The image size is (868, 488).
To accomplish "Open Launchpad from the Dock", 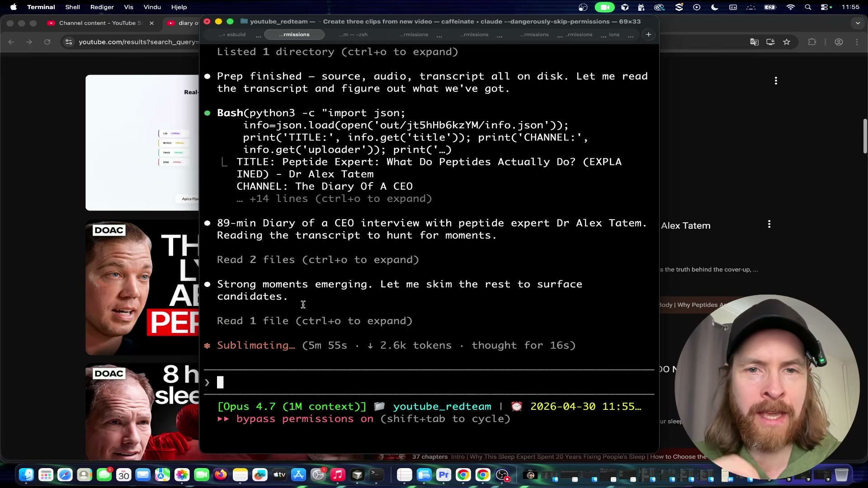I will click(x=46, y=475).
